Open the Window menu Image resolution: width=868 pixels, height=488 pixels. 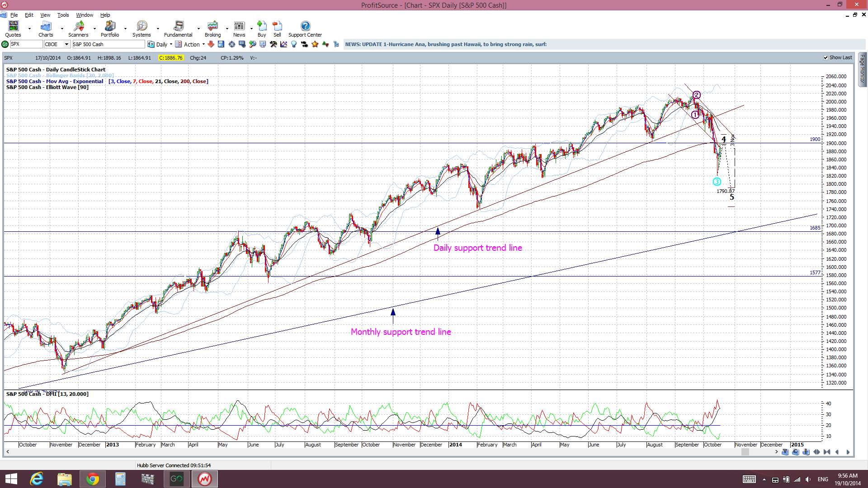[85, 15]
